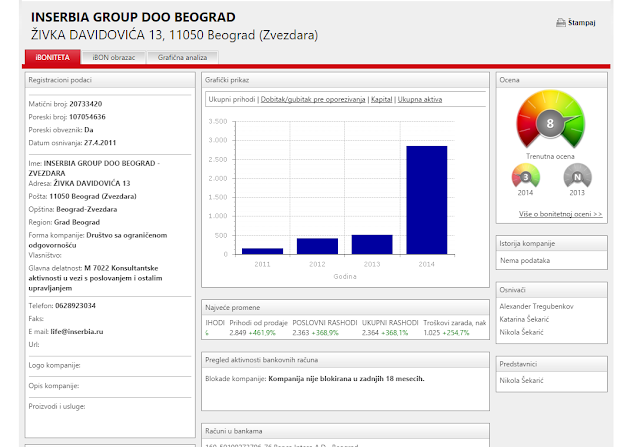Click the phone number 0628923034

[75, 305]
